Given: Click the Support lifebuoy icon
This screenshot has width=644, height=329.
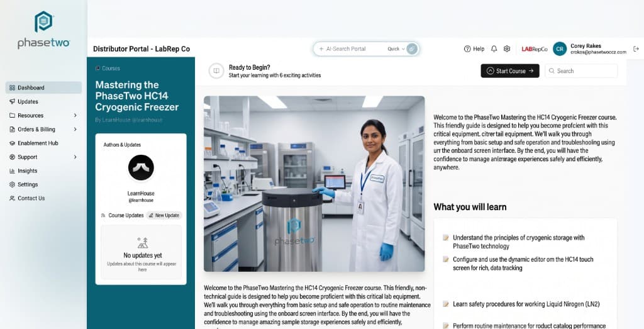Looking at the screenshot, I should point(12,157).
